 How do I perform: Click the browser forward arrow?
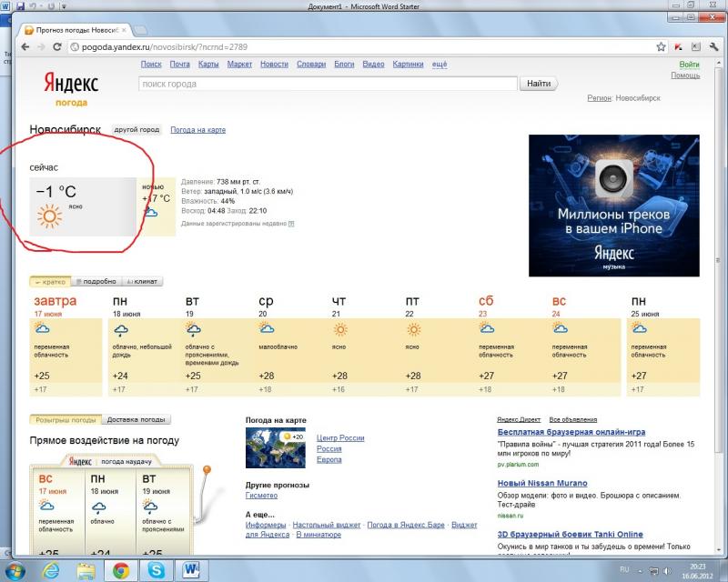pos(41,47)
